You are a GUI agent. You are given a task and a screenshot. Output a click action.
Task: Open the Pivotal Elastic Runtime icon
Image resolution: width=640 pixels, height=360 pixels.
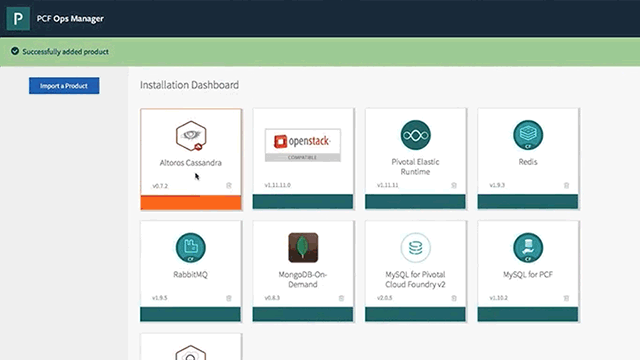pos(416,135)
